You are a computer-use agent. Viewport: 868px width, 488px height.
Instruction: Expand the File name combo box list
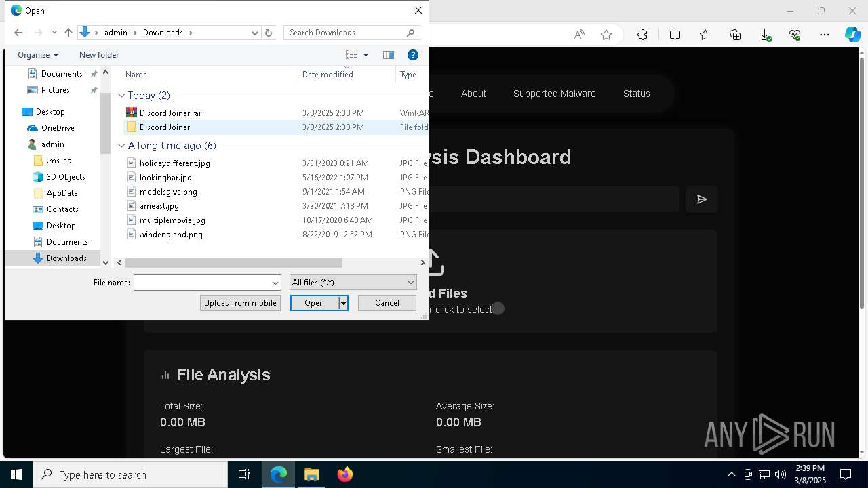click(275, 283)
